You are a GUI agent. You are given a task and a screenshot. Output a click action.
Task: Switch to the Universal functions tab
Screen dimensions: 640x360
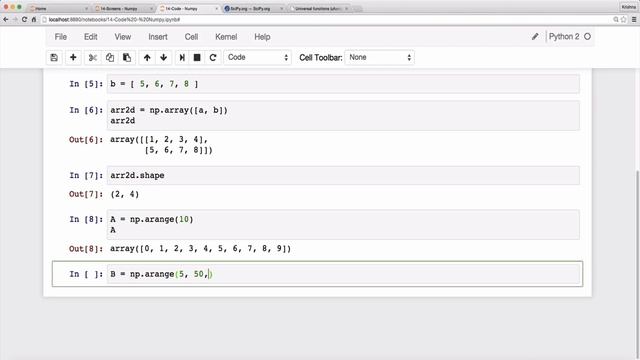[318, 8]
